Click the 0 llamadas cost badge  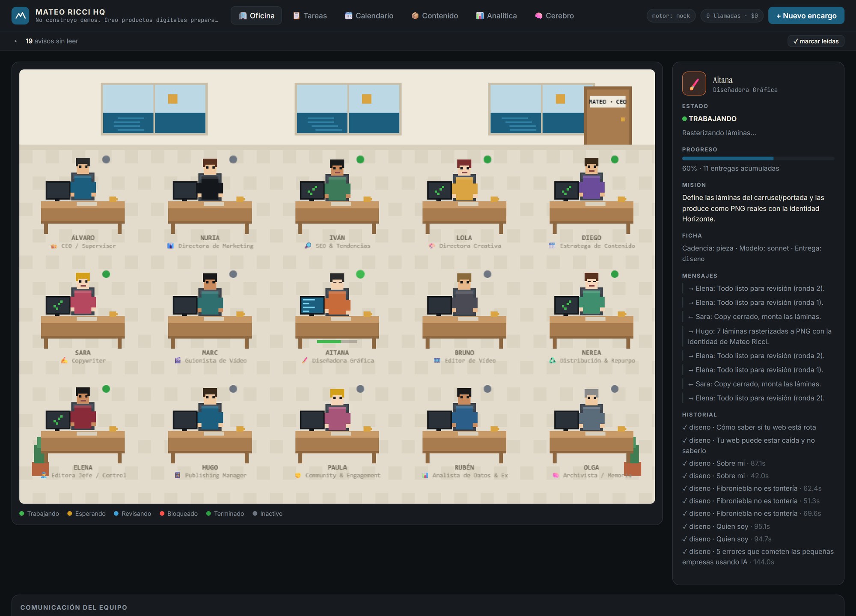[x=732, y=15]
